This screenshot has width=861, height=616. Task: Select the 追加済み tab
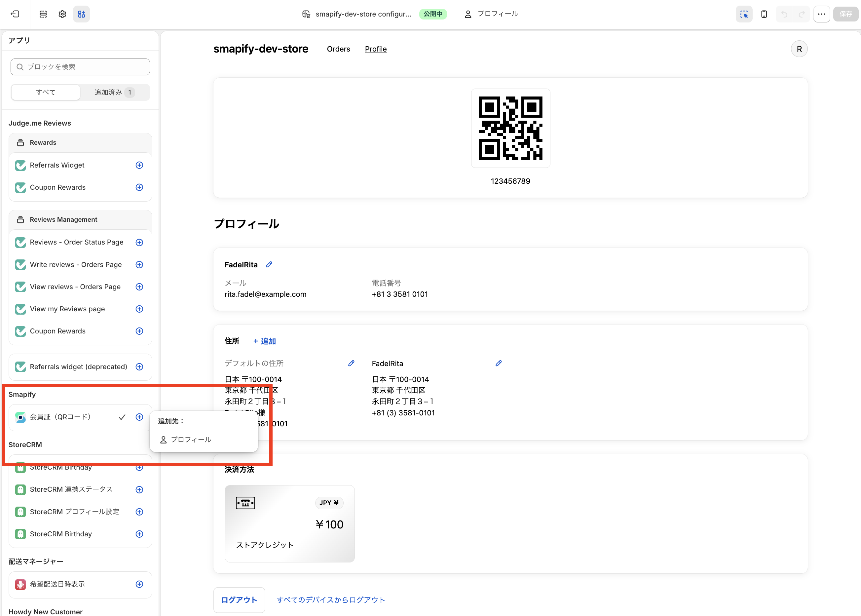pos(115,92)
